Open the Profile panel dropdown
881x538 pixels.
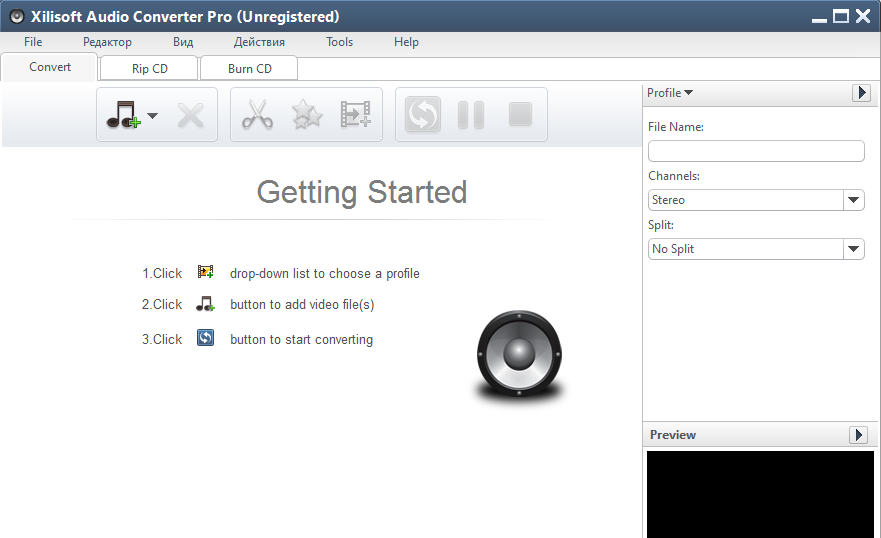[670, 93]
